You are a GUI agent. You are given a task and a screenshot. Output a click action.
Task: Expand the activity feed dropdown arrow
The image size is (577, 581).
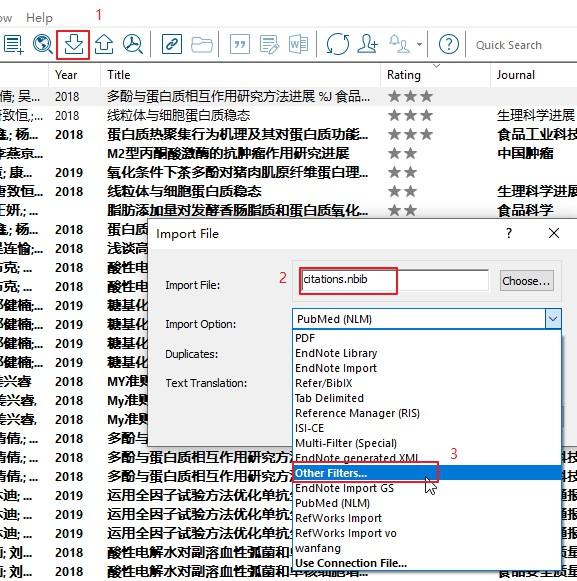(419, 44)
